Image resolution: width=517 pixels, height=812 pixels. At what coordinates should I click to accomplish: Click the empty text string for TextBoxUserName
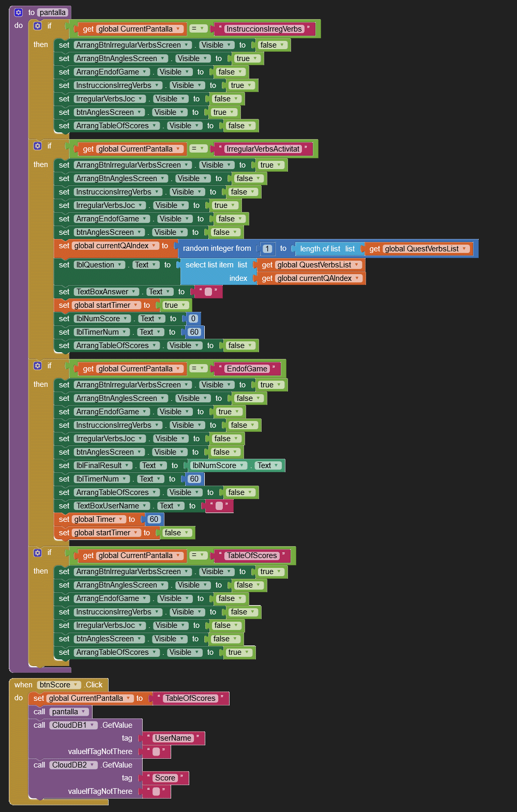click(x=219, y=506)
